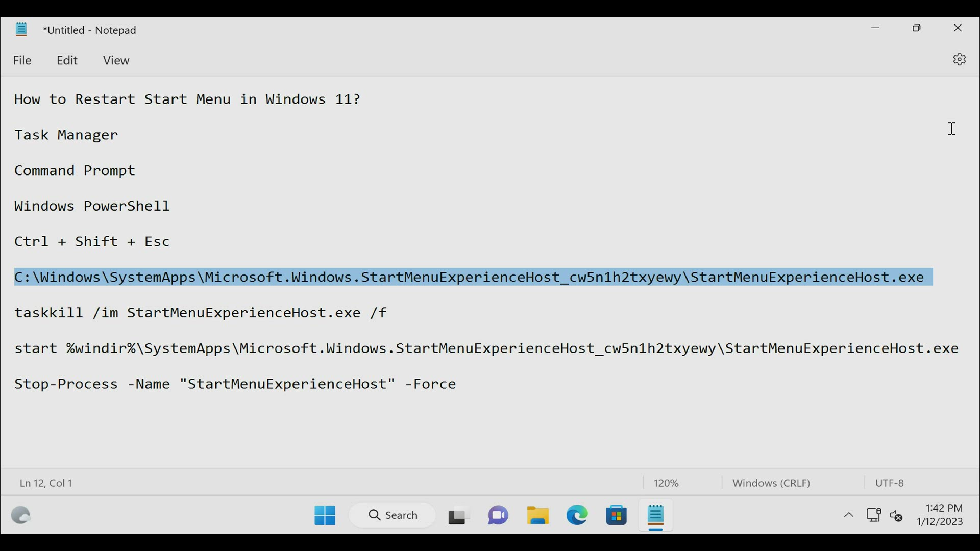Image resolution: width=980 pixels, height=551 pixels.
Task: Open File Explorer from taskbar
Action: click(538, 515)
